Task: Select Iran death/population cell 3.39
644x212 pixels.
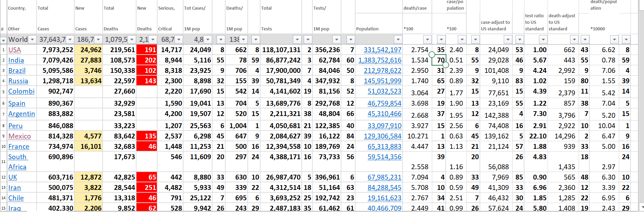Action: (x=604, y=187)
